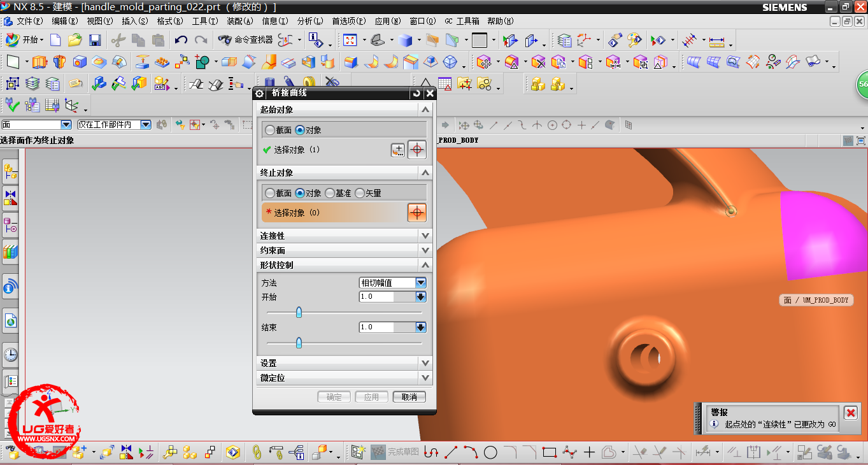
Task: Click the point constructor icon beside 选择对象 (1)
Action: coord(397,150)
